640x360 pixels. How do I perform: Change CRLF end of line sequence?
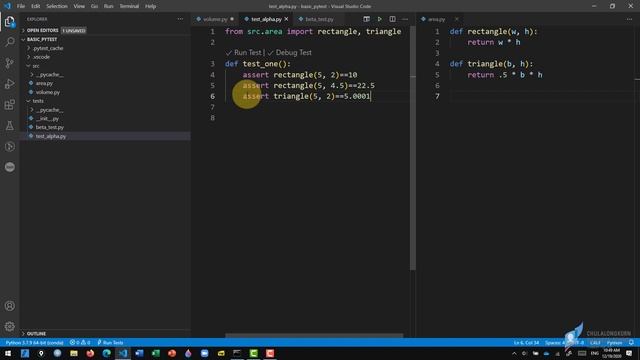coord(595,342)
